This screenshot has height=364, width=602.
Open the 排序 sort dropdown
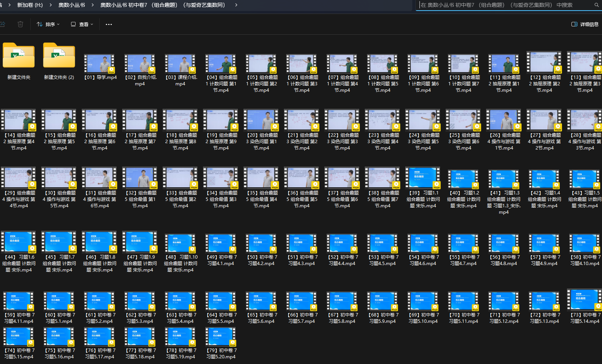[x=48, y=24]
